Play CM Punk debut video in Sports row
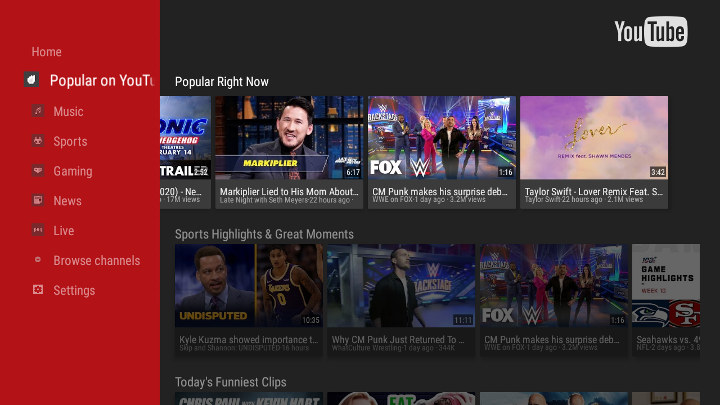 554,286
